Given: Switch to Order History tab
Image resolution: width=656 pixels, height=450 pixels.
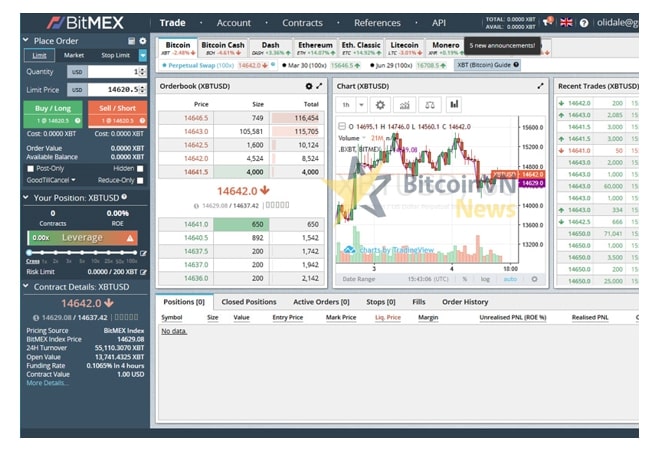Looking at the screenshot, I should (x=465, y=302).
